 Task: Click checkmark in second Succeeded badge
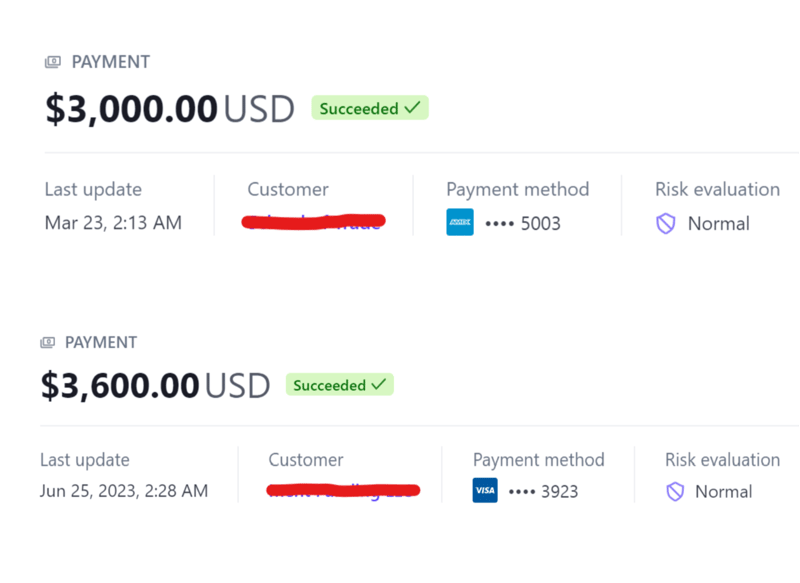point(379,385)
